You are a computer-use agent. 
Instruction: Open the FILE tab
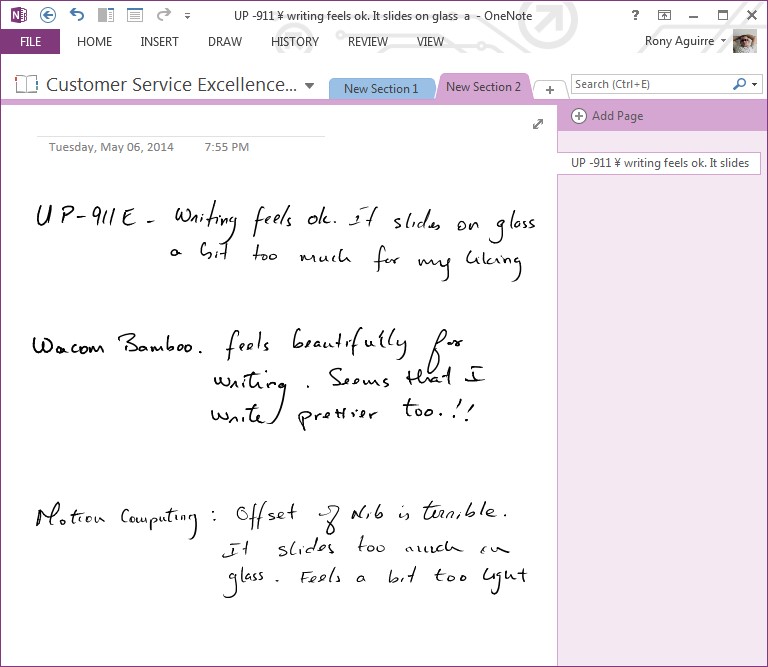click(30, 42)
